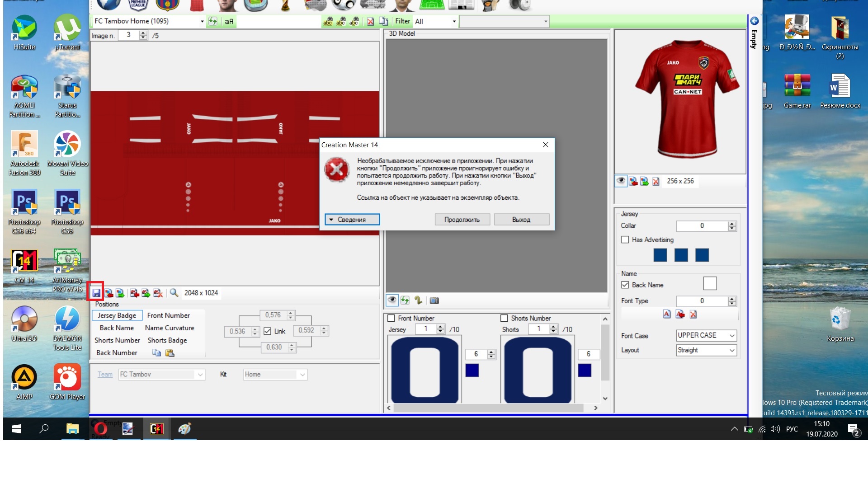This screenshot has width=868, height=488.
Task: Expand the FC Tambov Home kit selector
Action: (202, 21)
